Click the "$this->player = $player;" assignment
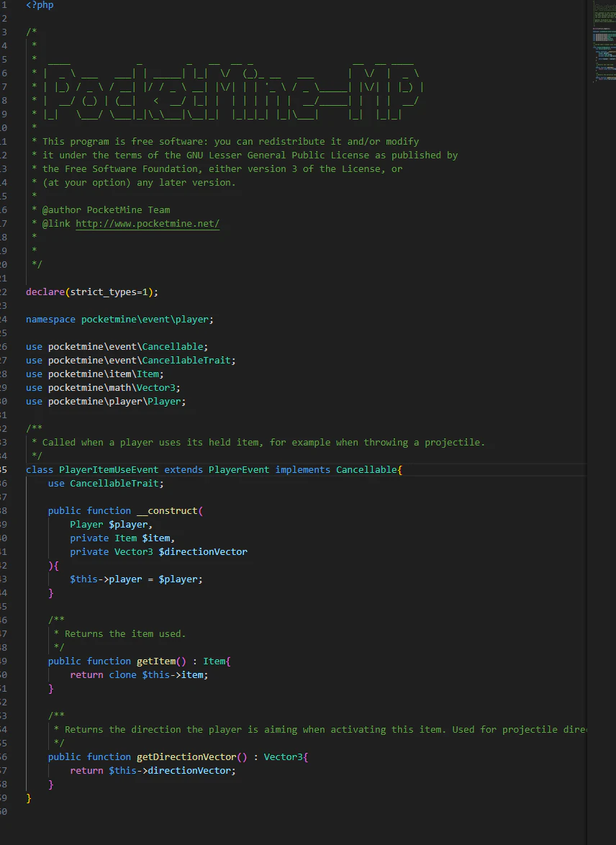 [x=136, y=579]
